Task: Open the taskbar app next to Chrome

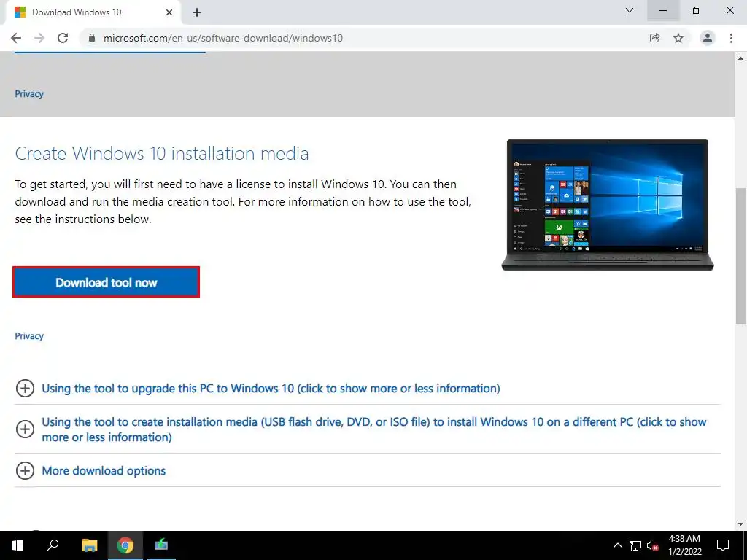Action: tap(161, 545)
